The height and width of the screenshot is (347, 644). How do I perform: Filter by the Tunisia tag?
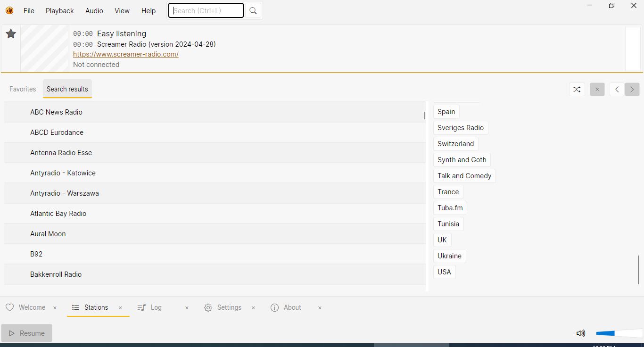(x=448, y=224)
